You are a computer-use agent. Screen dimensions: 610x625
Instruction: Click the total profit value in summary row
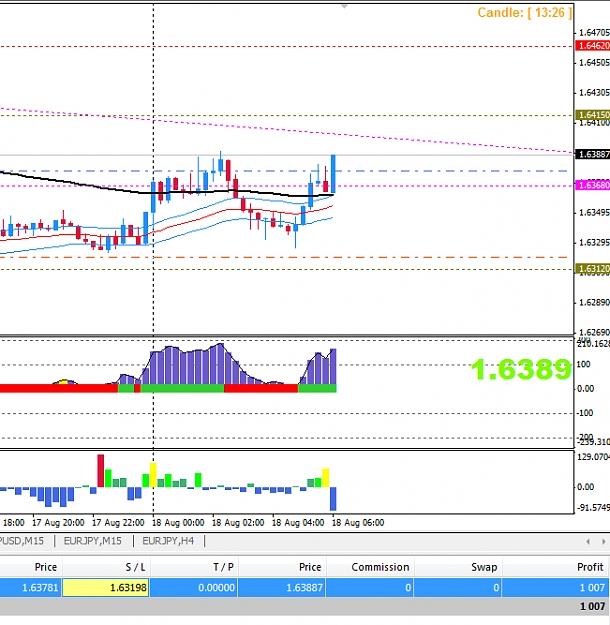click(592, 606)
